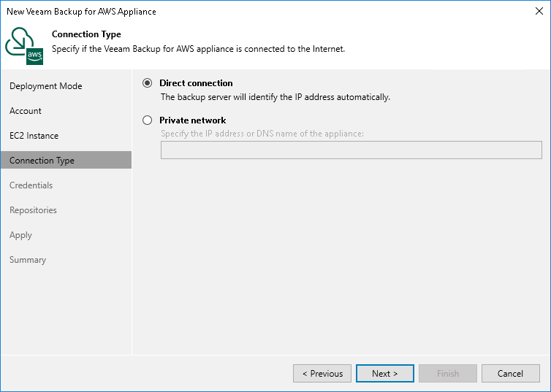Select the Direct connection radio button
The image size is (551, 392).
pos(148,83)
